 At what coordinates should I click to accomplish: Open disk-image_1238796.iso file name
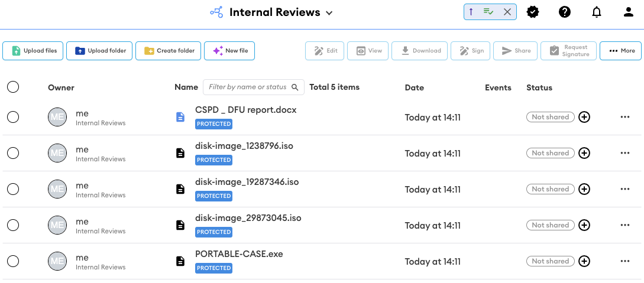point(244,146)
